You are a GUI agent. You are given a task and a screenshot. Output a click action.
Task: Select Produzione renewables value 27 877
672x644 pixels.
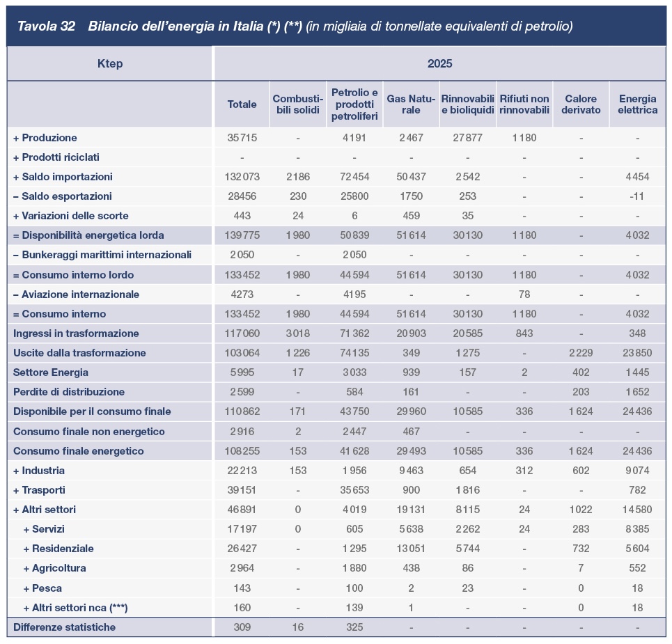pyautogui.click(x=467, y=138)
